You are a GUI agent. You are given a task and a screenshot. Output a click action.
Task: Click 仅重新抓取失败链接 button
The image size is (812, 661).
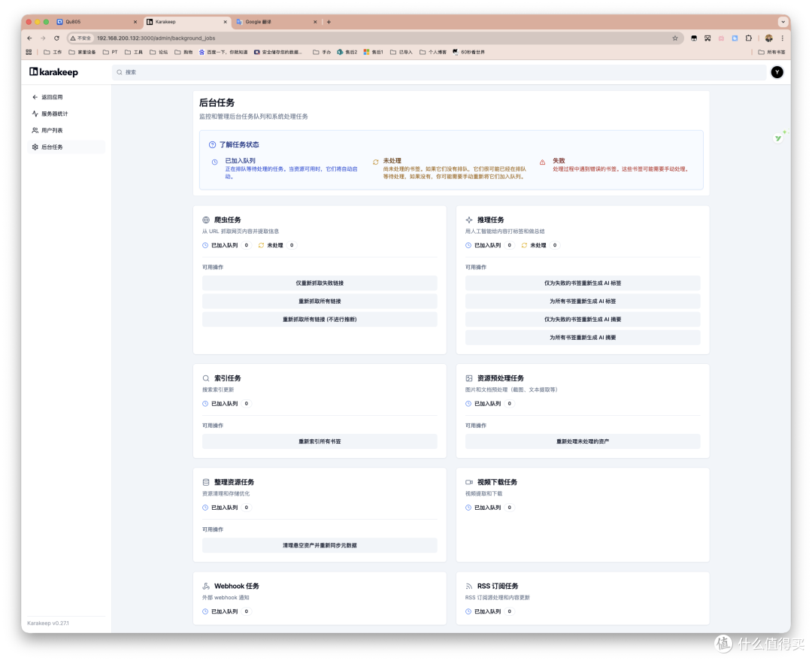click(x=320, y=283)
